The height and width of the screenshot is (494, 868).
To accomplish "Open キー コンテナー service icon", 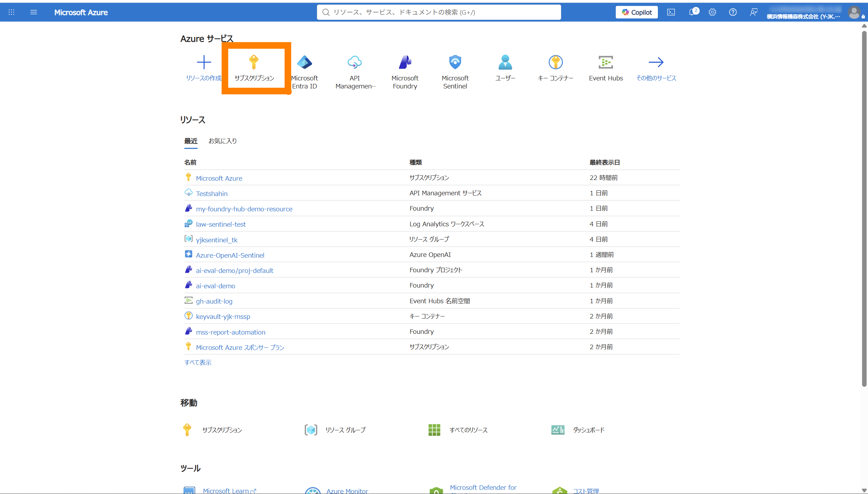I will pos(556,62).
